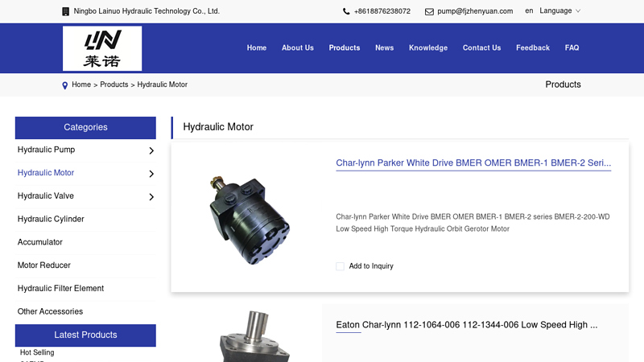This screenshot has height=362, width=644.
Task: Open Feedback page
Action: pyautogui.click(x=533, y=47)
